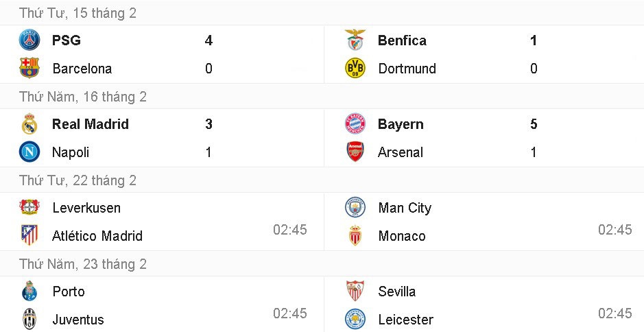Click the Arsenal crest
Screen dimensions: 644x332
(x=355, y=152)
